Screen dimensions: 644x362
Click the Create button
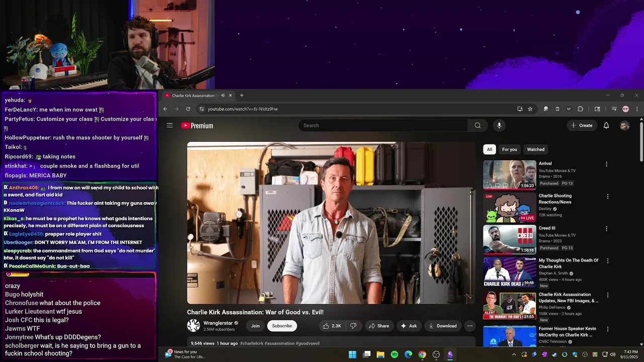point(582,125)
